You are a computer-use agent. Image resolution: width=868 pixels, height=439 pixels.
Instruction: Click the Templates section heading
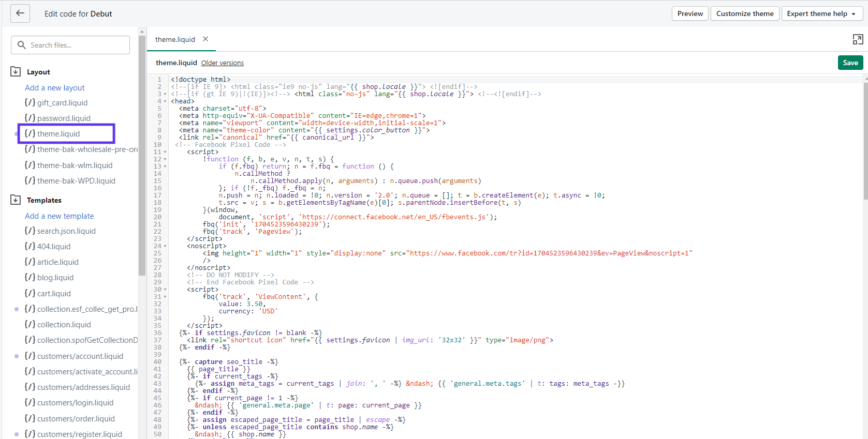pos(44,200)
